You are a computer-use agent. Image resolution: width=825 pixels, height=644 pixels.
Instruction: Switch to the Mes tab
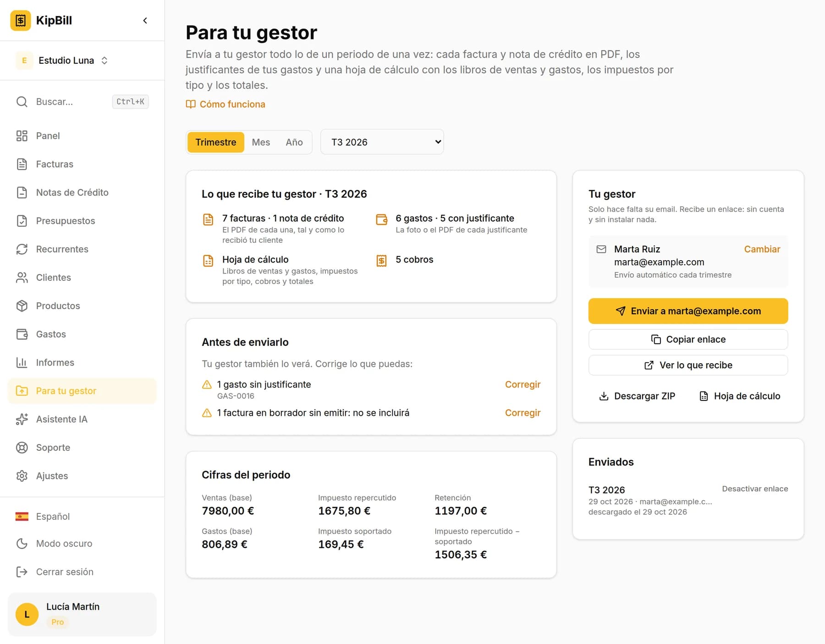click(261, 142)
